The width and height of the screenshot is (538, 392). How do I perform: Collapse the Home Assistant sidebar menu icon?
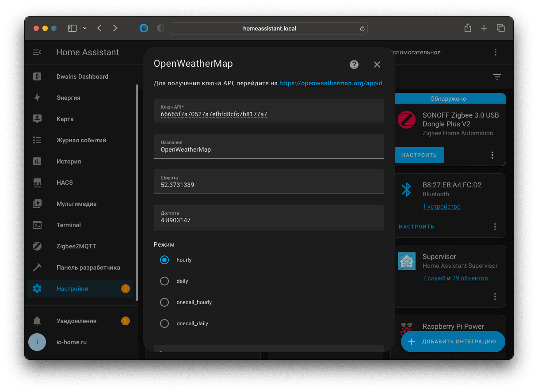point(37,52)
